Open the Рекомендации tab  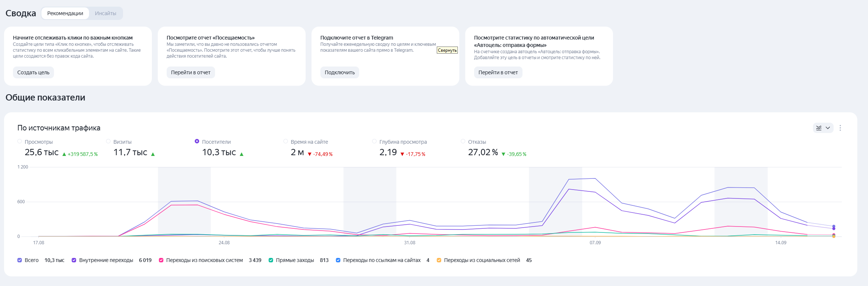65,13
